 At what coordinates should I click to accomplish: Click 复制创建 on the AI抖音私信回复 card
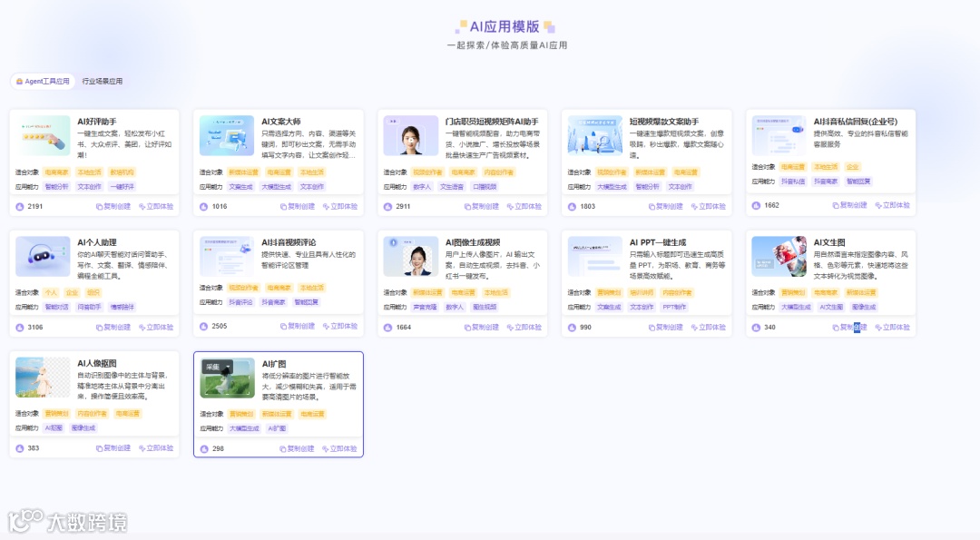coord(849,205)
